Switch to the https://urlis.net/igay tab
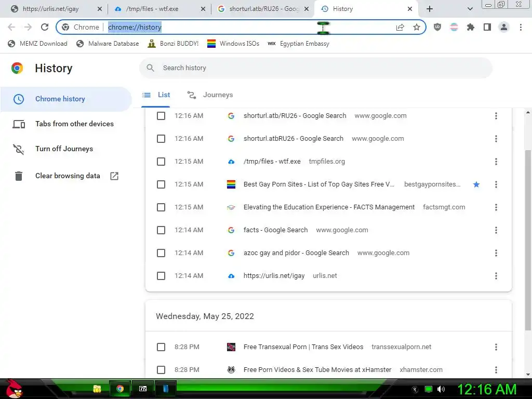 pos(51,9)
